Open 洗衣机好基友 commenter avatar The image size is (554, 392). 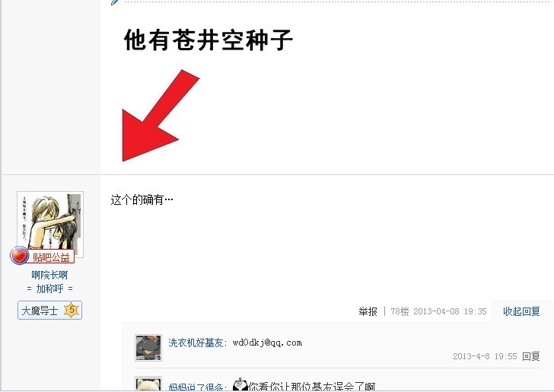148,347
